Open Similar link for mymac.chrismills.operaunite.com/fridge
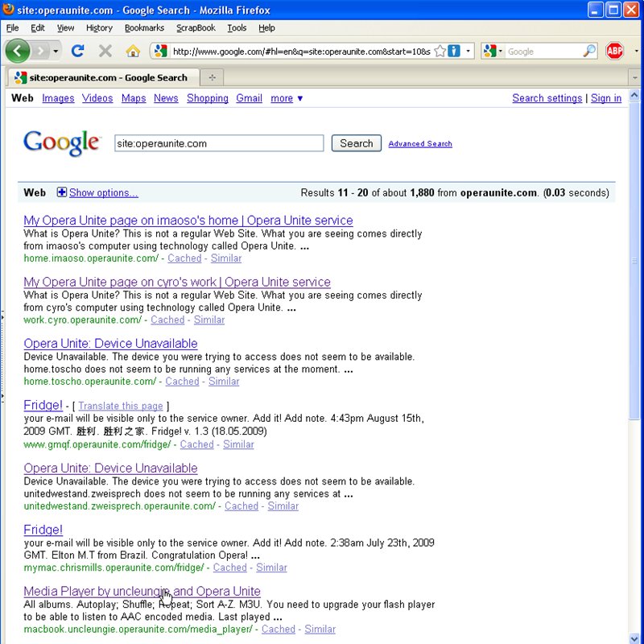The image size is (644, 644). pos(271,568)
